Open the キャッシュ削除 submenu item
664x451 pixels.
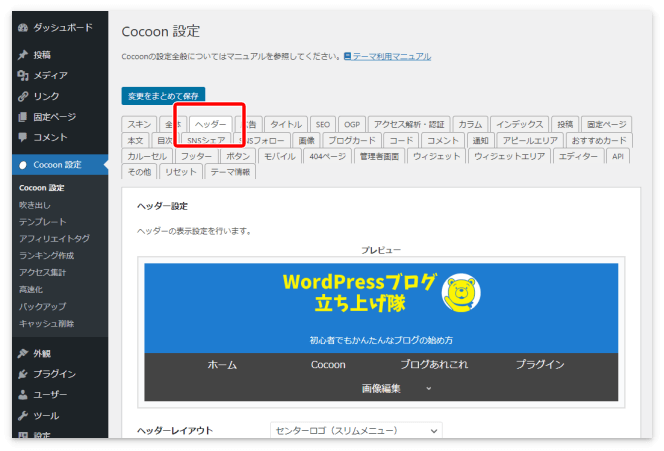pos(47,324)
